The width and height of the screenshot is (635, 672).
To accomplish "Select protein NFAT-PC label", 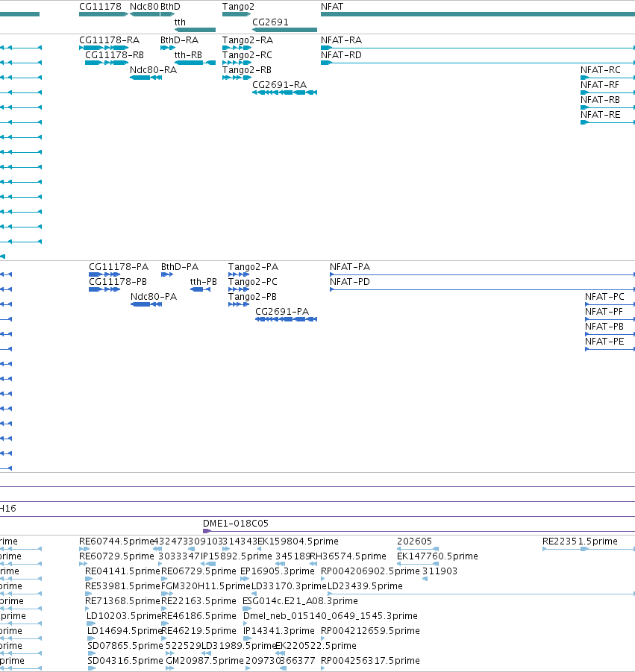I will click(604, 297).
